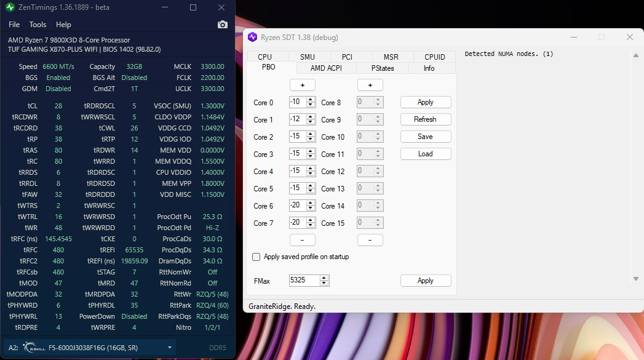Image resolution: width=644 pixels, height=360 pixels.
Task: Minimize the ZenTimings window
Action: click(x=165, y=7)
